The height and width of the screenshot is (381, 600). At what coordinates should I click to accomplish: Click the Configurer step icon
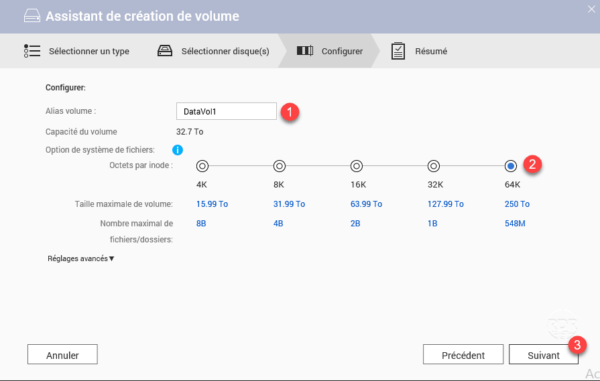pos(305,50)
